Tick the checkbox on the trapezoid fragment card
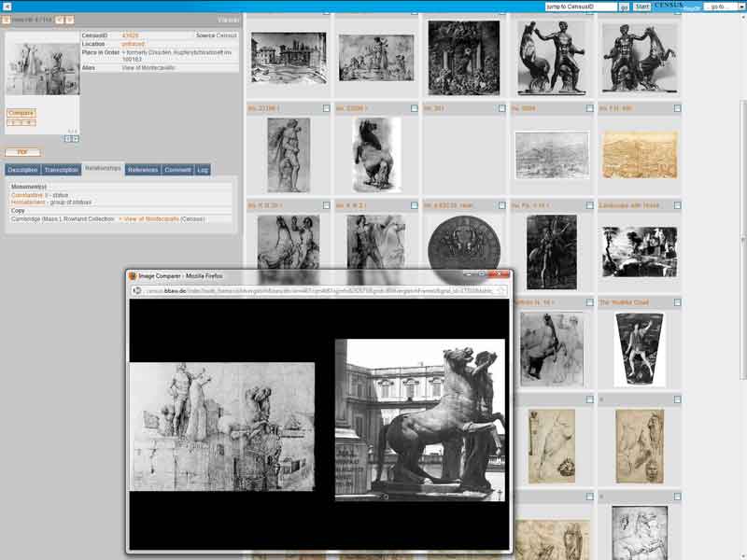The width and height of the screenshot is (747, 560). point(678,302)
